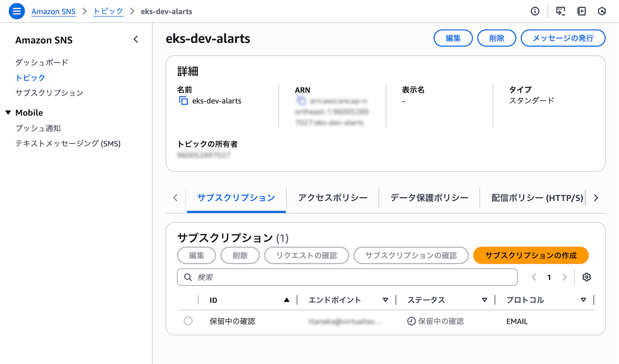Click the info circle icon in header
This screenshot has height=364, width=619.
pos(535,11)
